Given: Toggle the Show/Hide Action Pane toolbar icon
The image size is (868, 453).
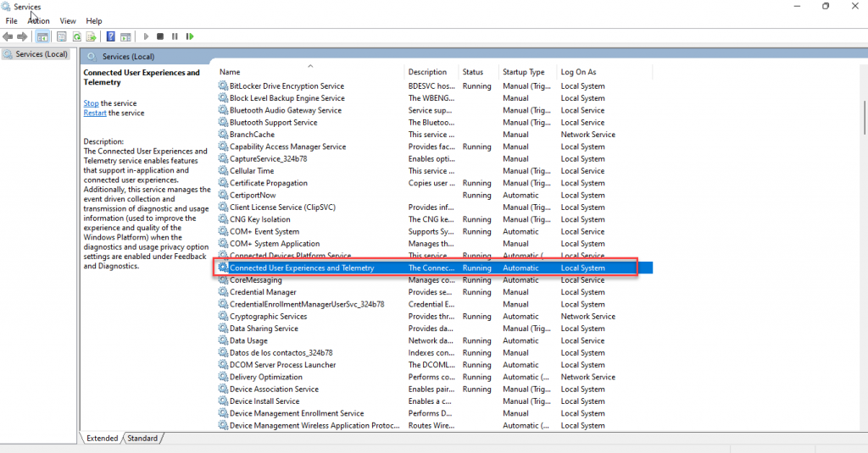Looking at the screenshot, I should [125, 36].
